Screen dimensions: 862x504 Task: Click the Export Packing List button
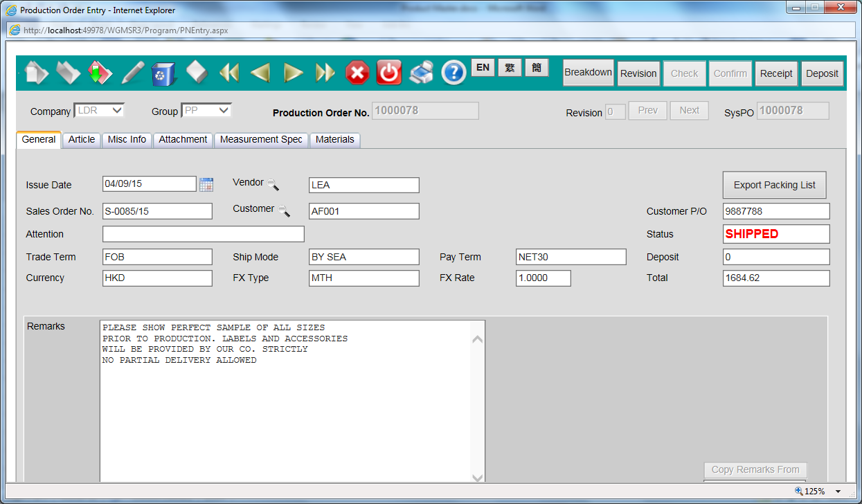775,185
